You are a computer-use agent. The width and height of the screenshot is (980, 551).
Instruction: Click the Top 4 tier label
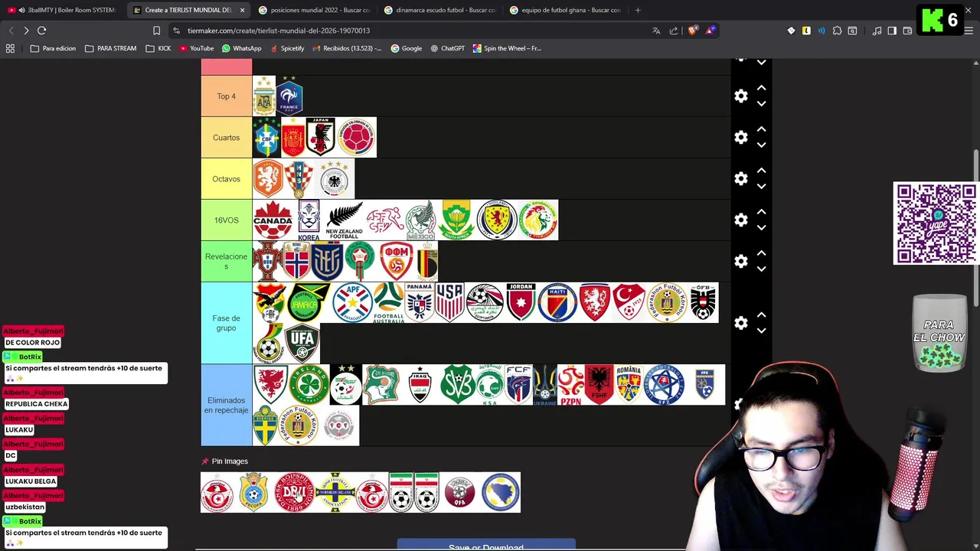pyautogui.click(x=226, y=96)
